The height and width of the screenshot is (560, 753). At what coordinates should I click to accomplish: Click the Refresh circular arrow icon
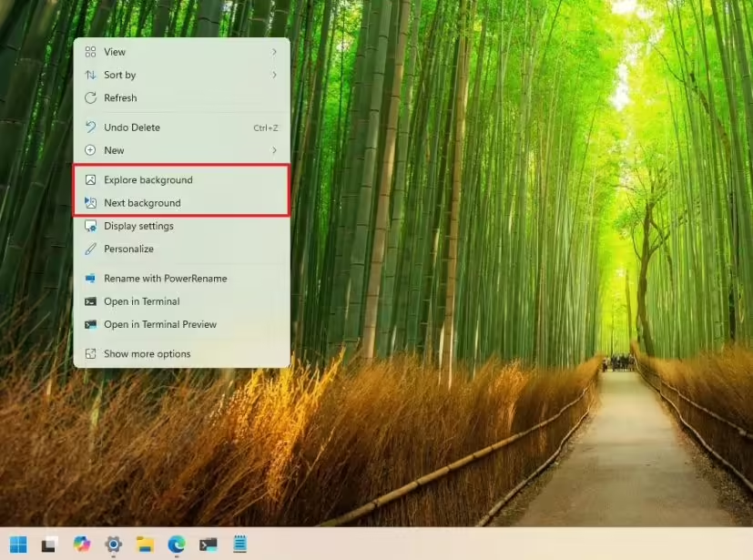tap(90, 97)
